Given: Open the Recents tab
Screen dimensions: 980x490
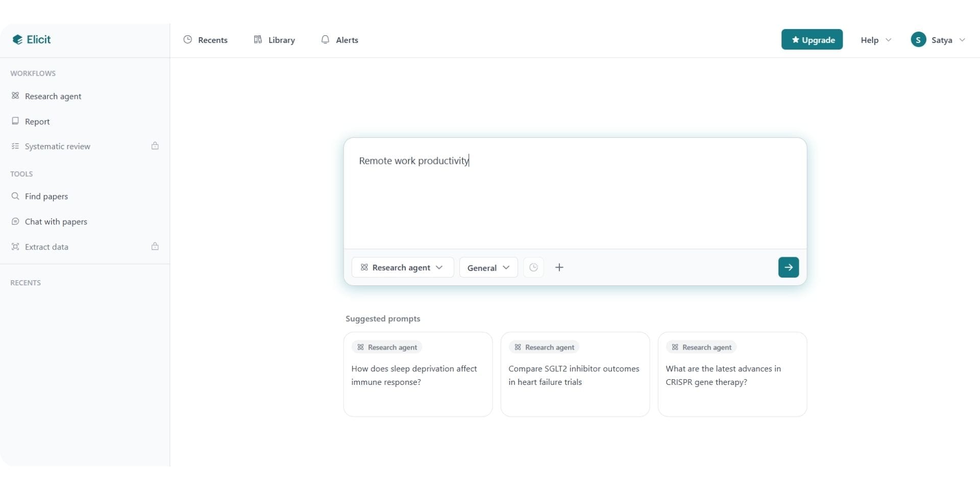Looking at the screenshot, I should [x=206, y=40].
